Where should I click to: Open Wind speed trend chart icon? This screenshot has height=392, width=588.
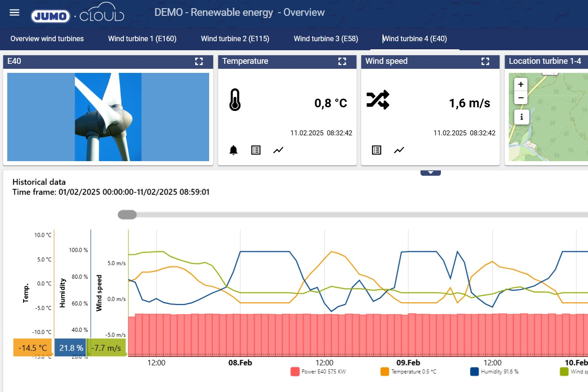[399, 150]
